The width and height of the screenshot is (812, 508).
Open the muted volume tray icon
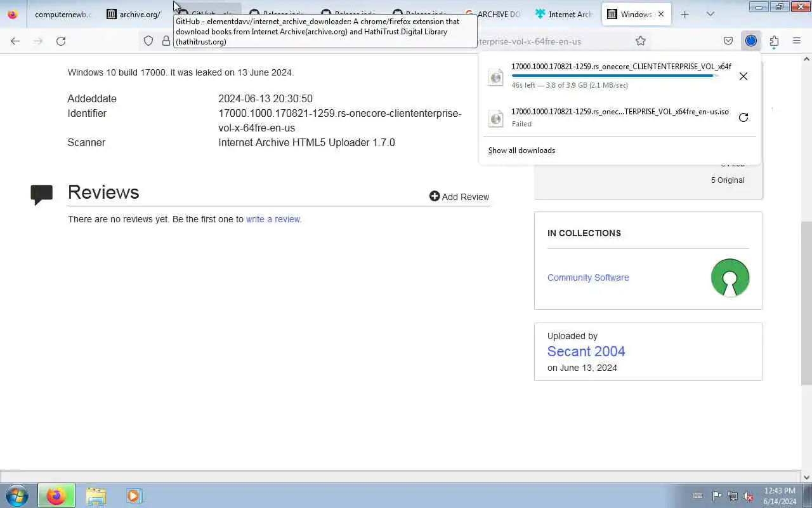pos(748,496)
